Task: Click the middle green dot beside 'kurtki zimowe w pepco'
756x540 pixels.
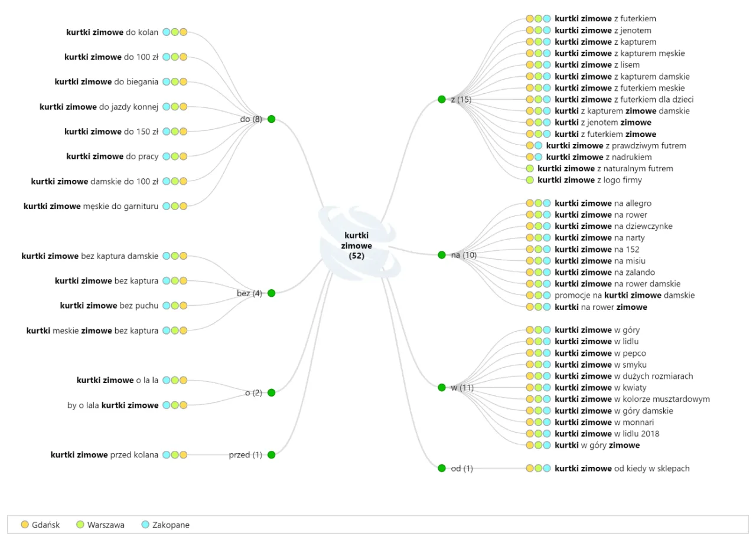Action: [x=539, y=353]
